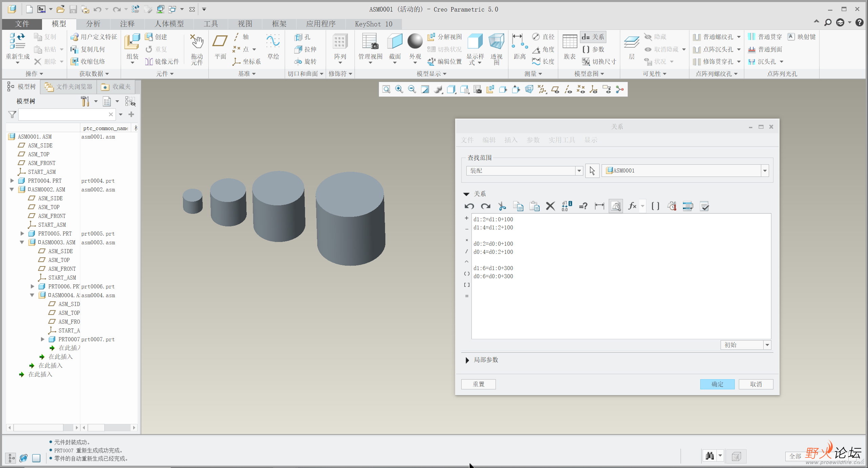
Task: Insert function with fx icon
Action: click(632, 206)
